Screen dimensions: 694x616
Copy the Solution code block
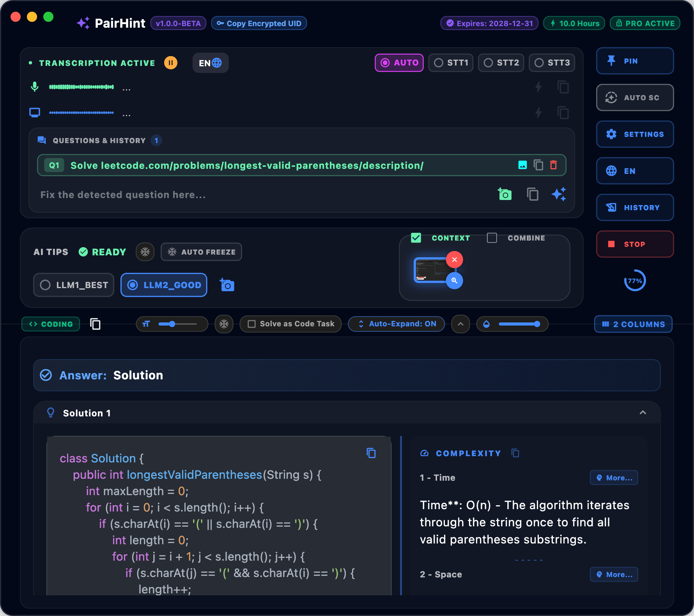pyautogui.click(x=371, y=453)
